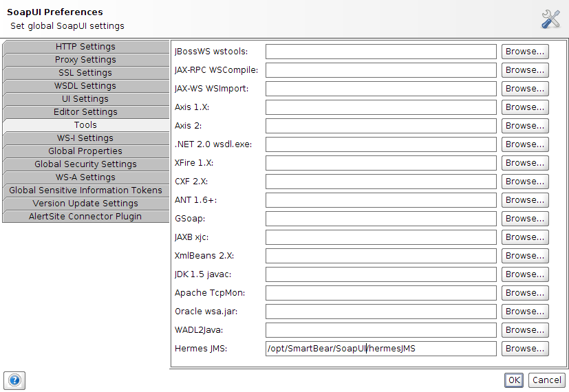Screen dimensions: 569x392
Task: Browse for WADL2Java path
Action: click(525, 330)
